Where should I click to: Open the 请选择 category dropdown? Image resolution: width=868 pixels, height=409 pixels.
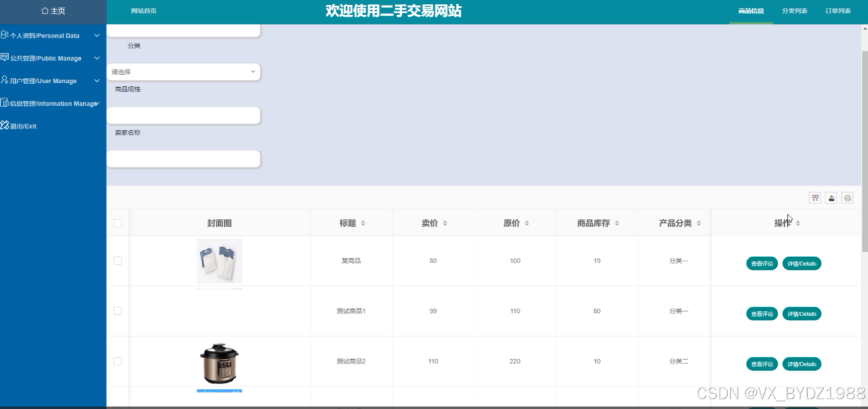point(183,72)
